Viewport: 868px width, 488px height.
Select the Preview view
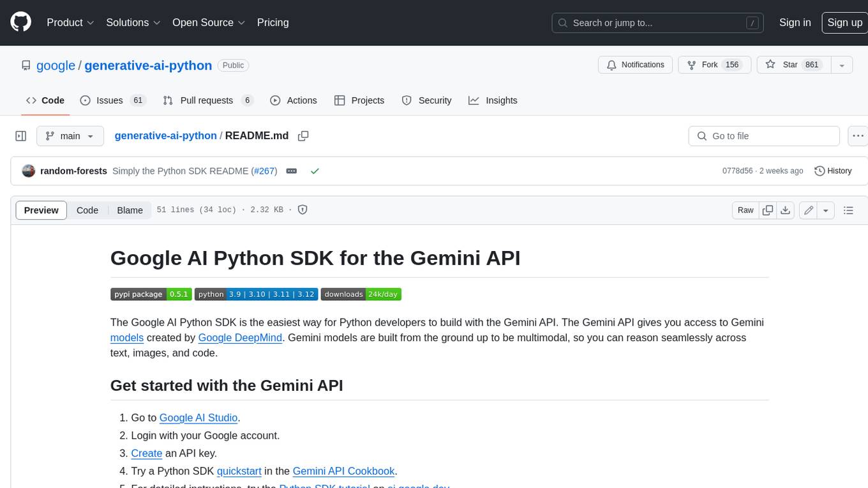click(x=41, y=210)
